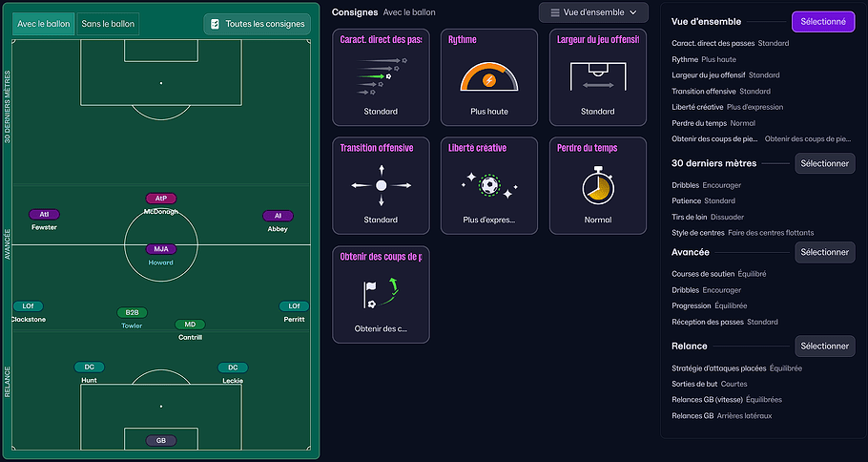The height and width of the screenshot is (462, 868).
Task: Open the Toutes les consignes button
Action: (x=257, y=24)
